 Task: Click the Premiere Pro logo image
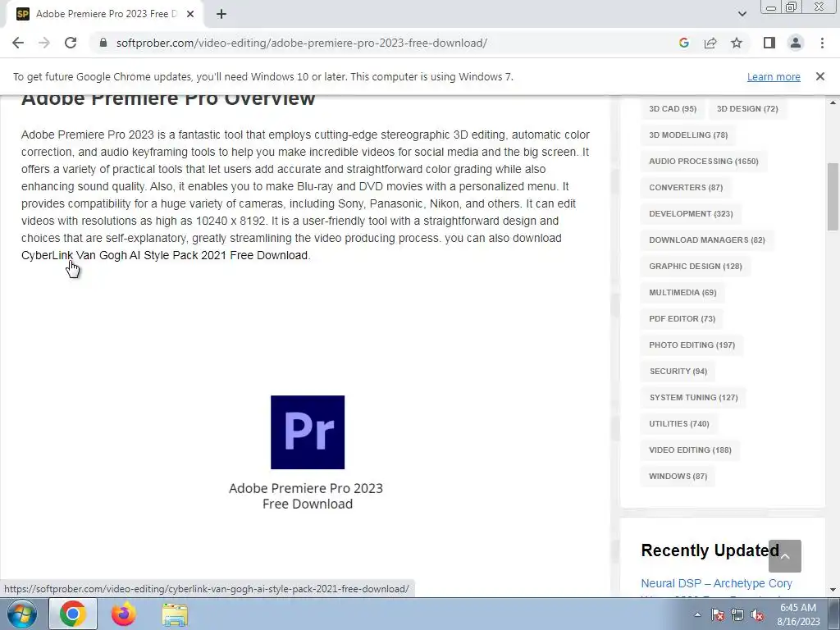(308, 432)
